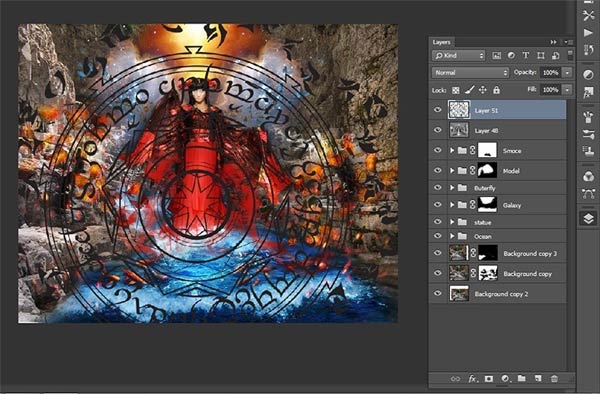
Task: Create a new layer with the bottom icon
Action: click(x=538, y=378)
